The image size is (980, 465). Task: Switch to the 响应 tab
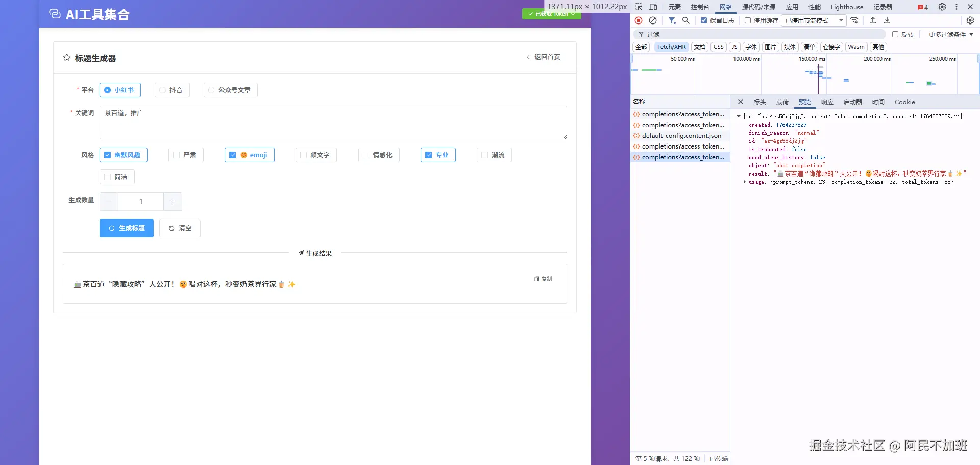[827, 102]
